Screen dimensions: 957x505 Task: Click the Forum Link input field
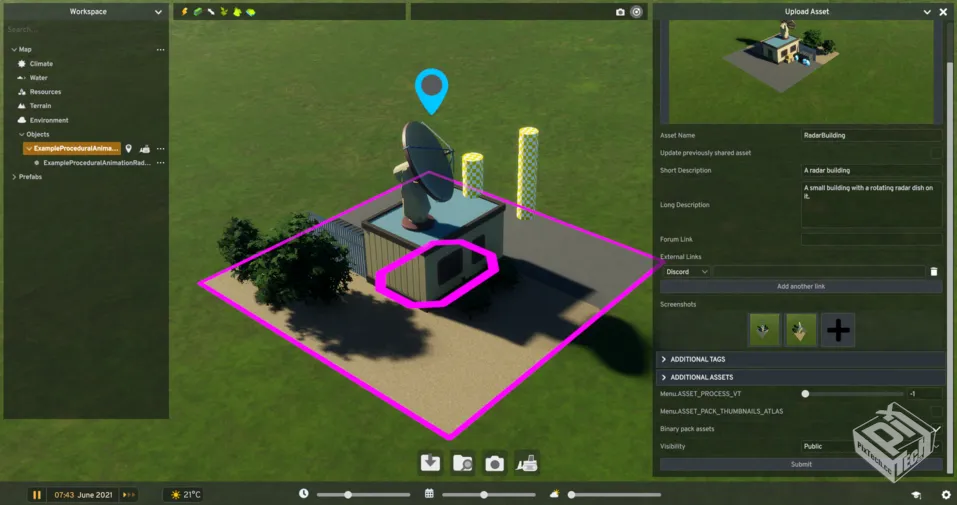click(872, 239)
